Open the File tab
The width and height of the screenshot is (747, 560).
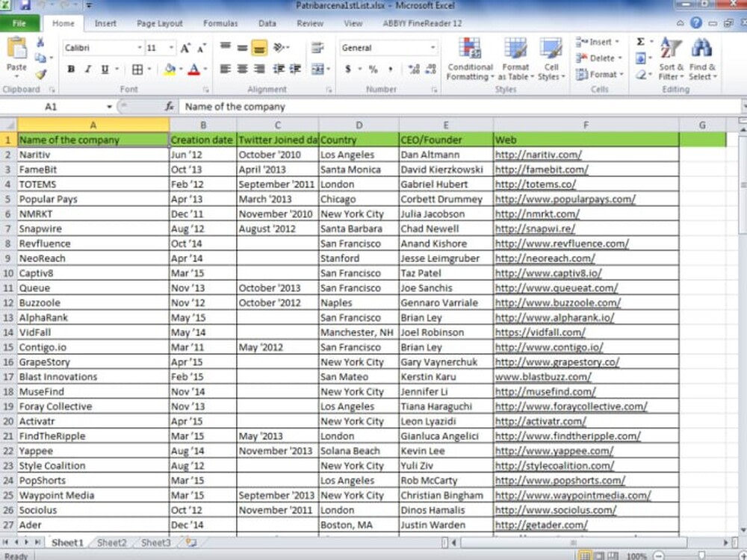(x=19, y=23)
